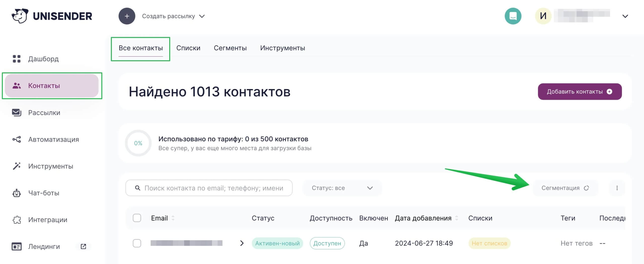This screenshot has height=264, width=644.
Task: Go to Дашборд in sidebar
Action: point(43,59)
